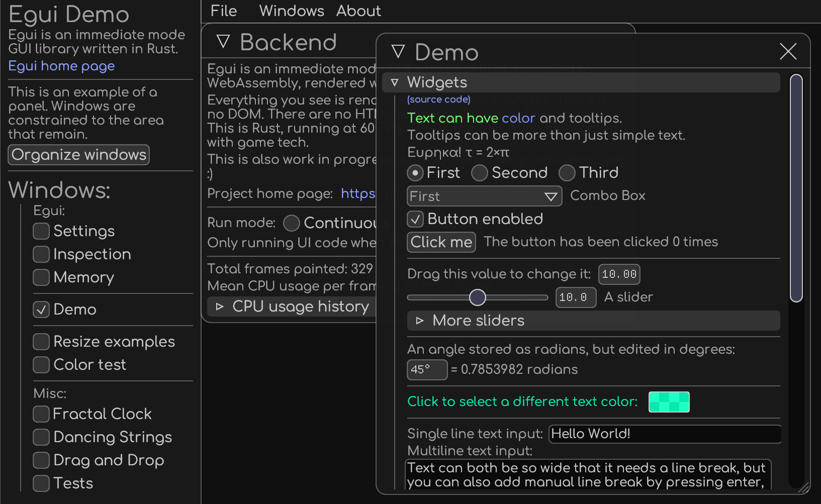821x504 pixels.
Task: Open the text color swatch picker
Action: 669,402
